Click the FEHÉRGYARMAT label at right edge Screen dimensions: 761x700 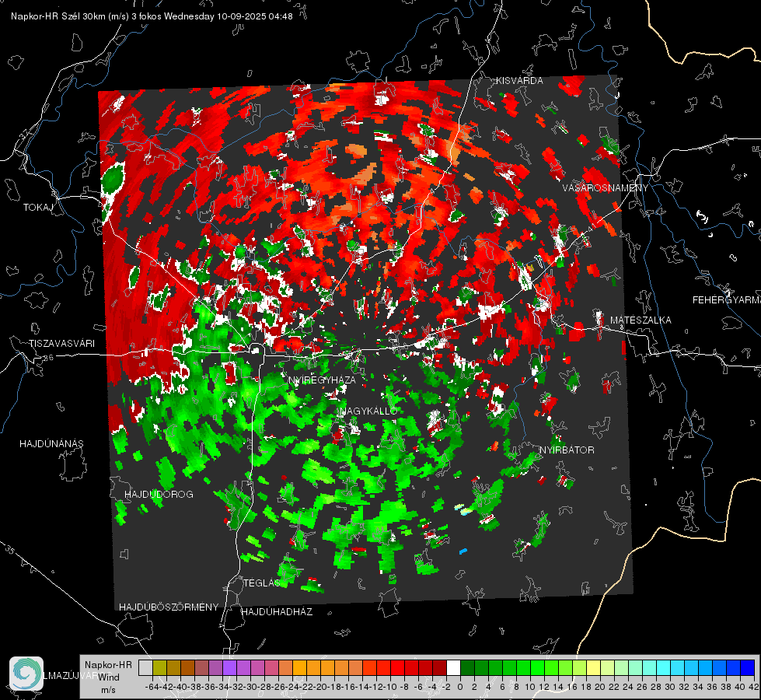[727, 300]
